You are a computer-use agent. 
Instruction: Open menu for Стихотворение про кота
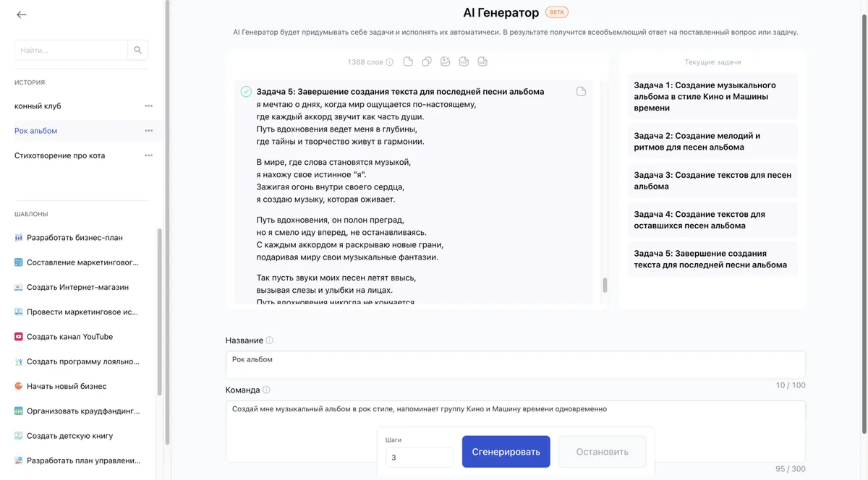(x=149, y=155)
